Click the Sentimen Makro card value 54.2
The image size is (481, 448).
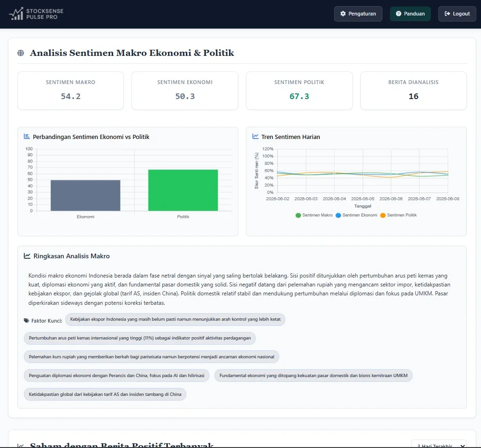[70, 96]
